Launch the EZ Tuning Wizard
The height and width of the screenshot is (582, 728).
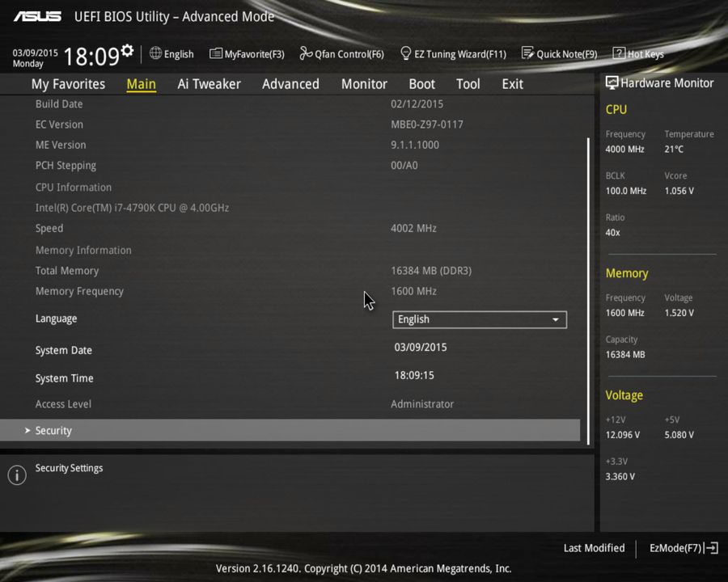(453, 53)
